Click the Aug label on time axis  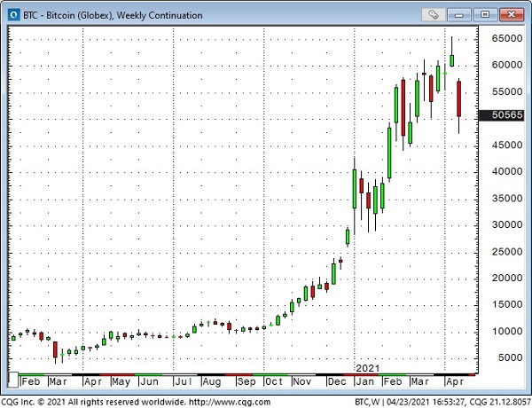point(211,382)
